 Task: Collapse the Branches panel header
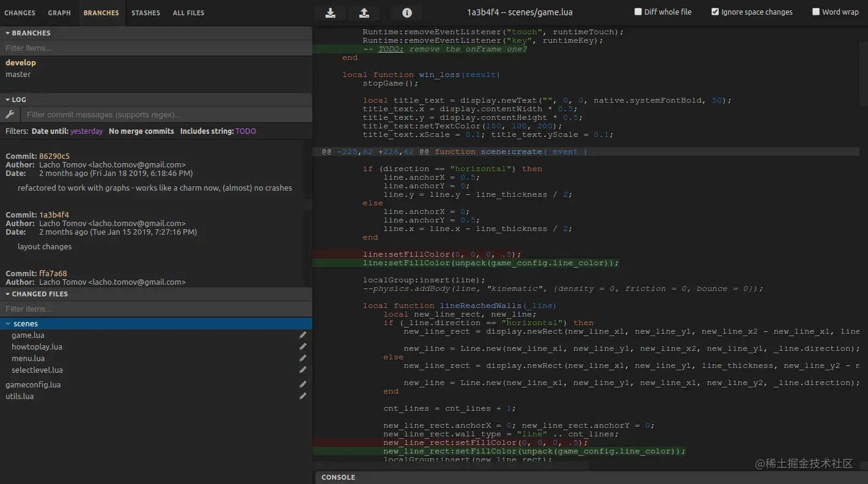coord(156,33)
